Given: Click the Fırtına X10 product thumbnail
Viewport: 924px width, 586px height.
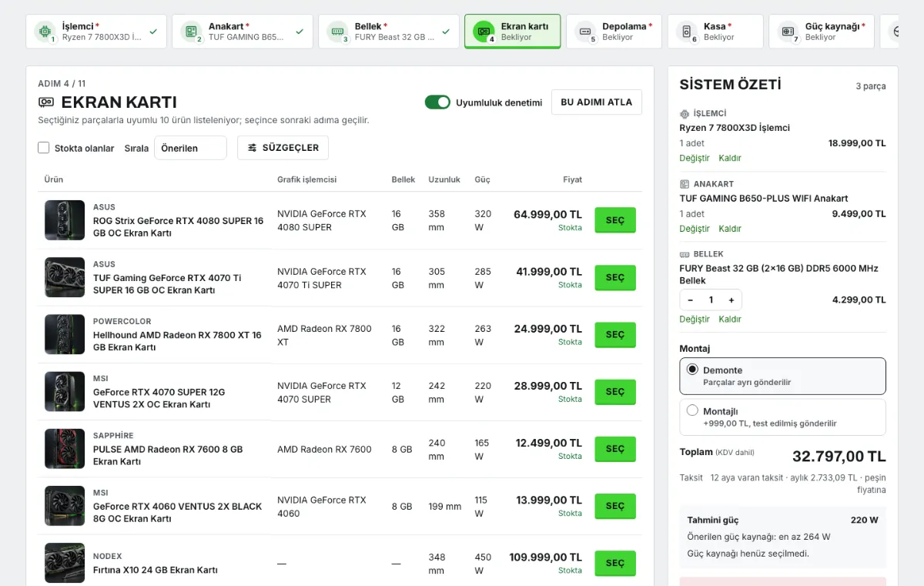Looking at the screenshot, I should (x=65, y=563).
